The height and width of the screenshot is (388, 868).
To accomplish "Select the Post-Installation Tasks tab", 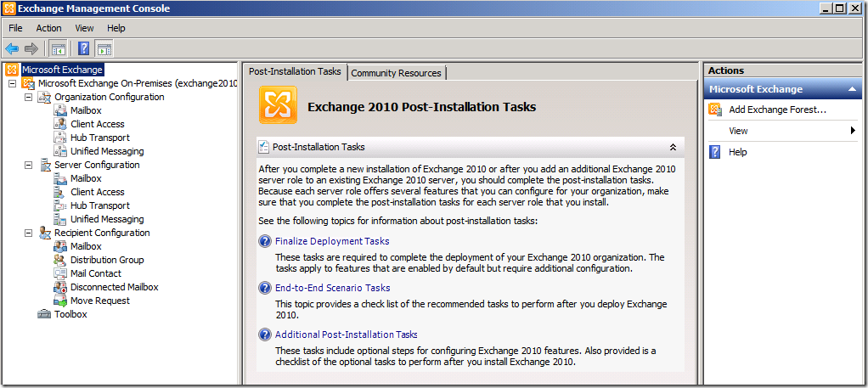I will 295,71.
